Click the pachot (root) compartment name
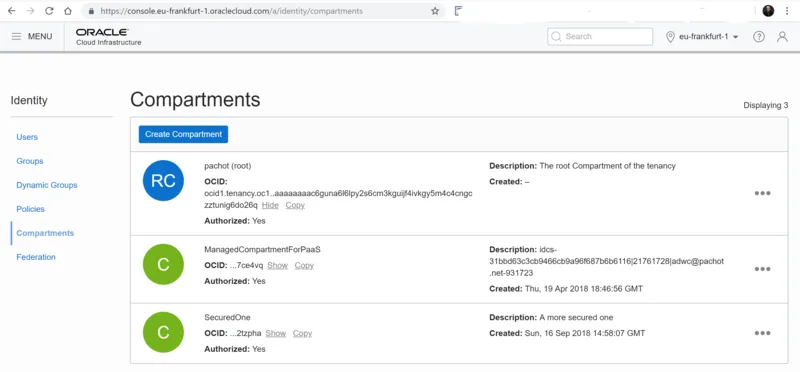 pyautogui.click(x=228, y=166)
